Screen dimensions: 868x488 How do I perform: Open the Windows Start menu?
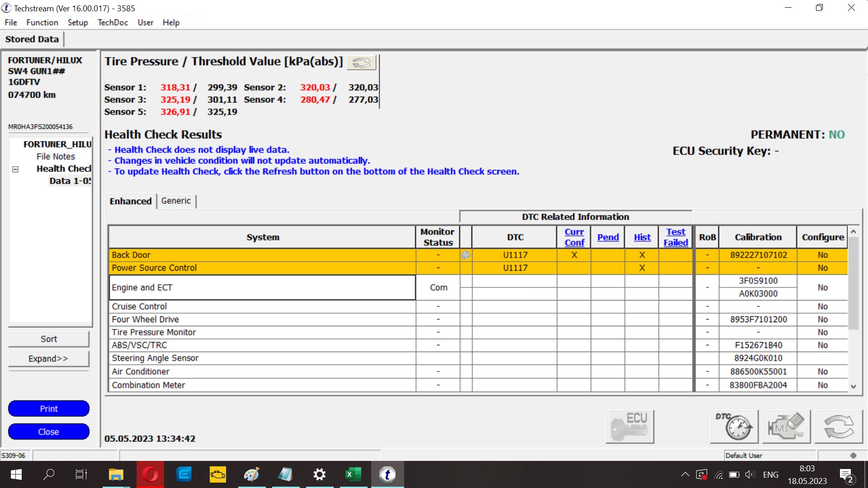click(x=16, y=474)
